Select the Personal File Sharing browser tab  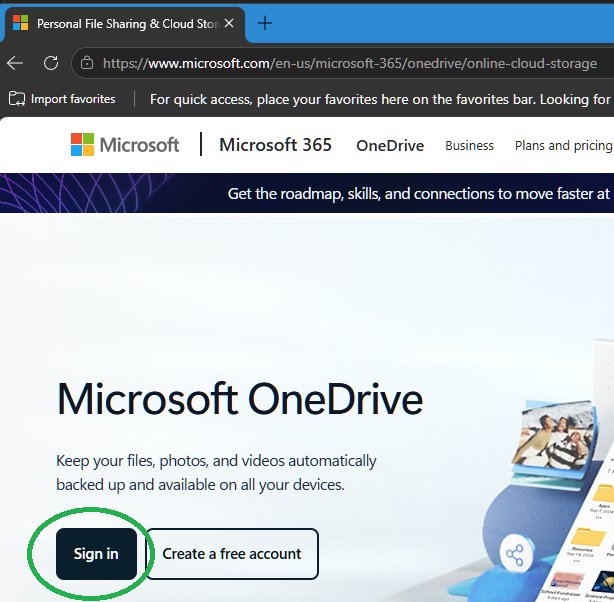pyautogui.click(x=124, y=24)
